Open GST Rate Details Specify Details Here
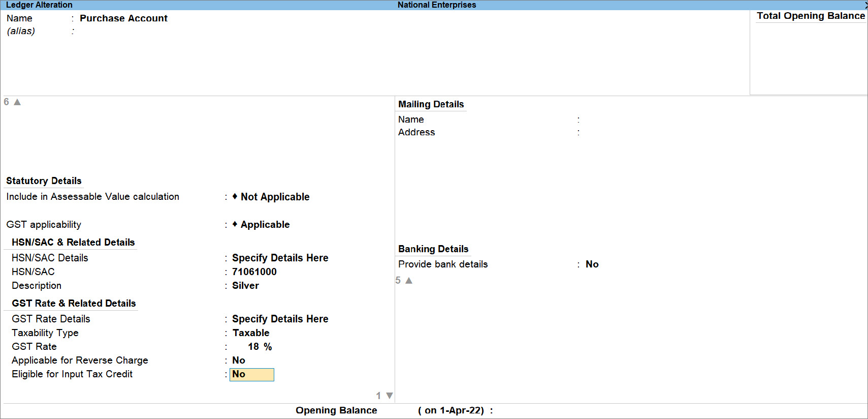 point(280,319)
